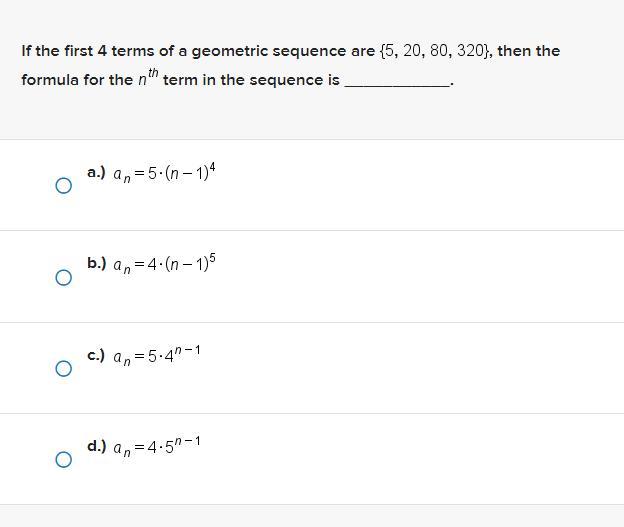Click the formula 5·4ⁿ⁻¹

[x=158, y=356]
